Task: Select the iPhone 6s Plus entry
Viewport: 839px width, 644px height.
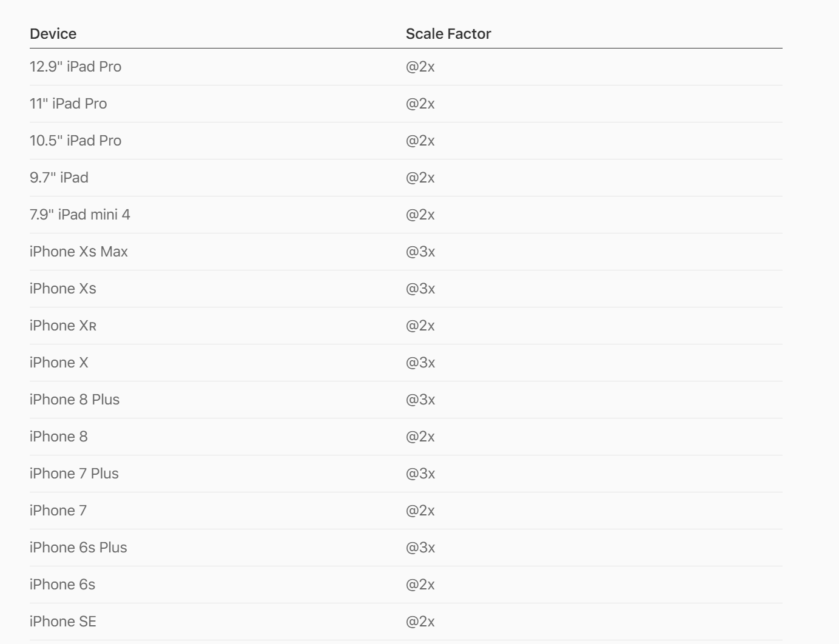Action: [x=78, y=548]
